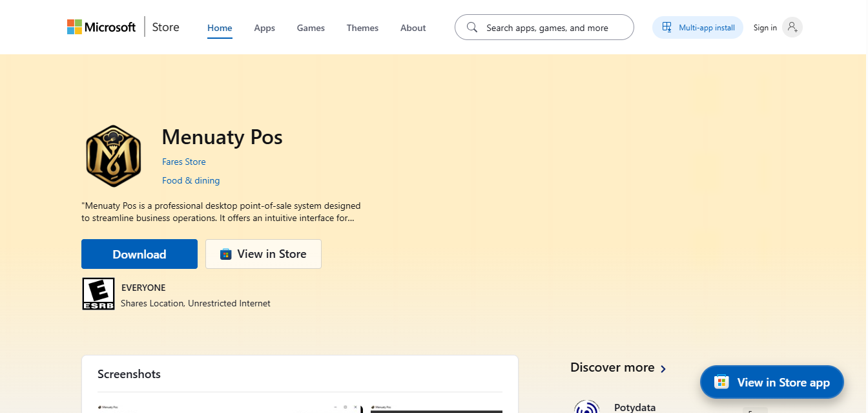Click the Menuaty Pos app logo
The width and height of the screenshot is (868, 413).
114,156
